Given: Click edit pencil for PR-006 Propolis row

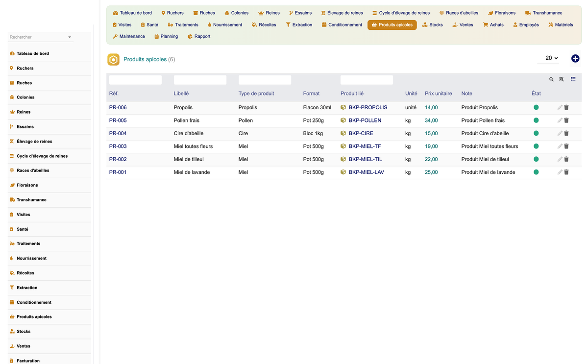Looking at the screenshot, I should 560,107.
